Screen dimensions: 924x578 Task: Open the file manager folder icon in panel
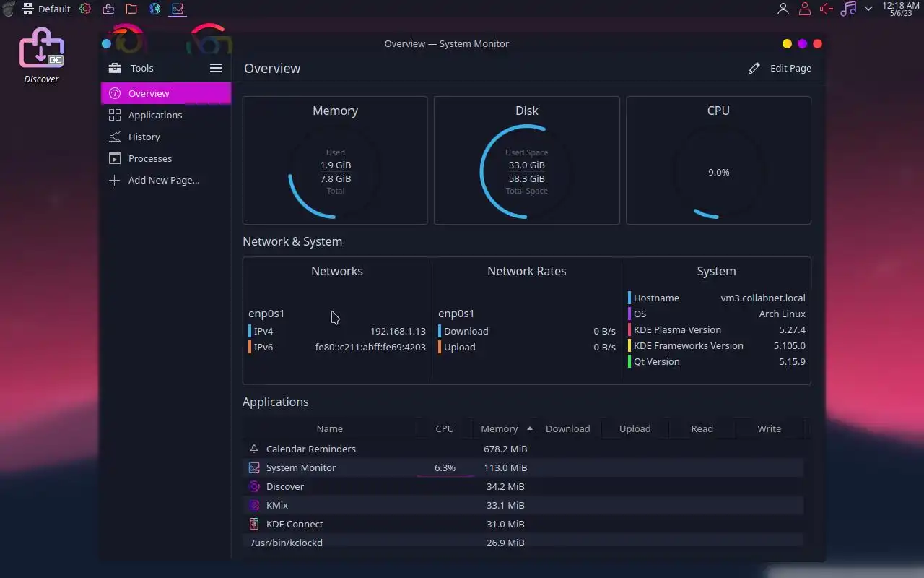tap(131, 9)
